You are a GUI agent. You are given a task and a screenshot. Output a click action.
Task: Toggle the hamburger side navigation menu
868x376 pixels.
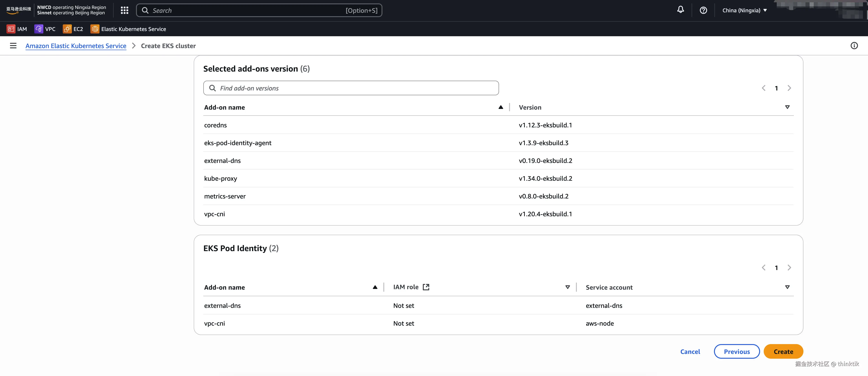coord(13,46)
